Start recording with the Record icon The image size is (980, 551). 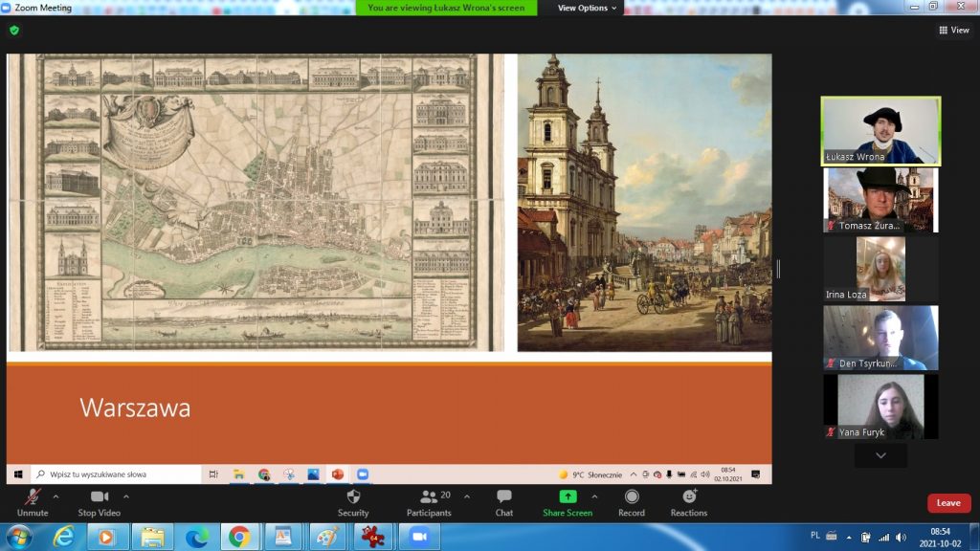tap(632, 502)
